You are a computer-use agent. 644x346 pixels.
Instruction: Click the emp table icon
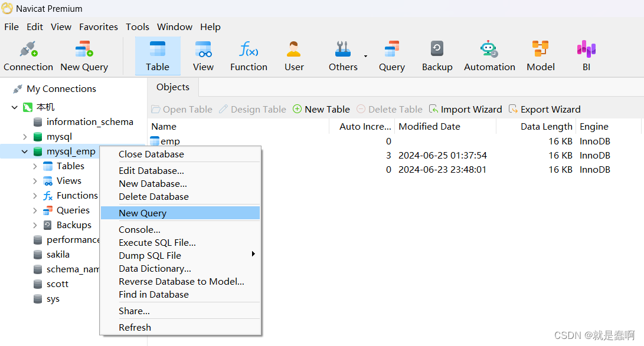click(155, 141)
